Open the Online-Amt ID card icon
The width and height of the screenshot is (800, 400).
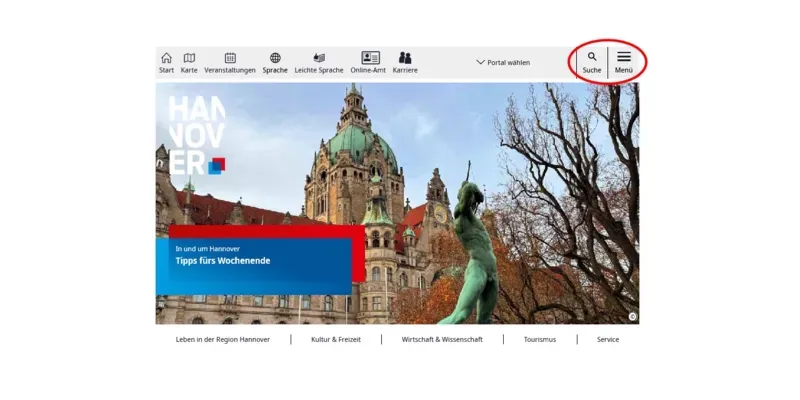click(x=370, y=58)
